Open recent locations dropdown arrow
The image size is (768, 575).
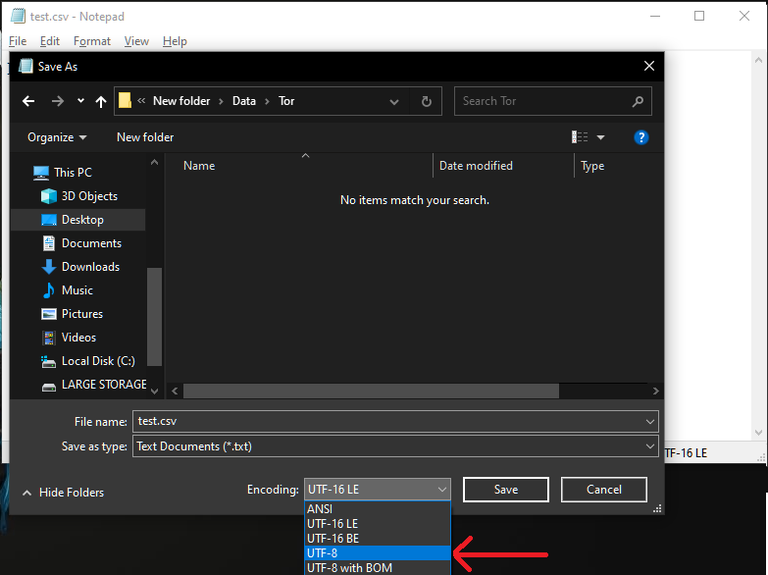[80, 101]
